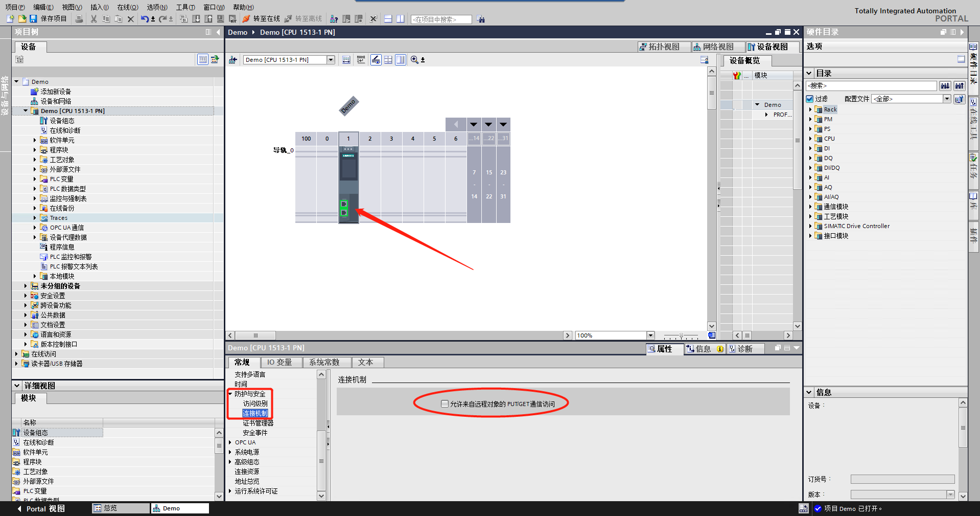This screenshot has width=980, height=516.
Task: Expand the CPU catalog folder
Action: click(810, 139)
